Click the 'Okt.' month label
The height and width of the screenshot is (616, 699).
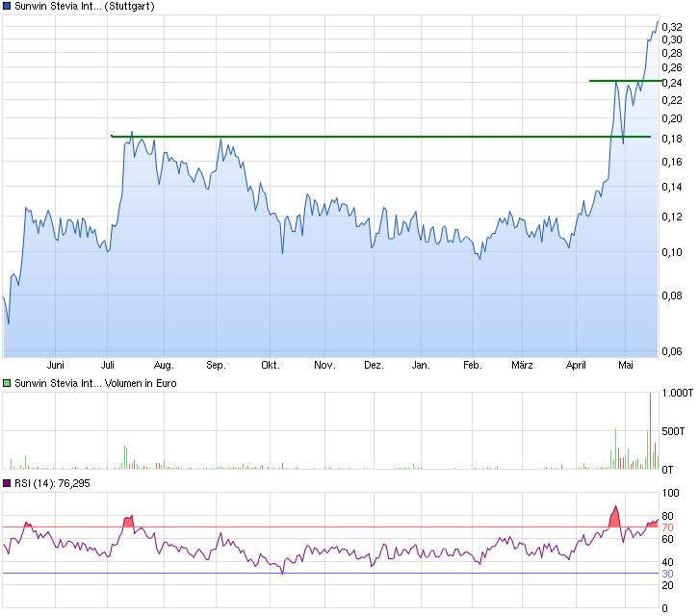click(271, 365)
